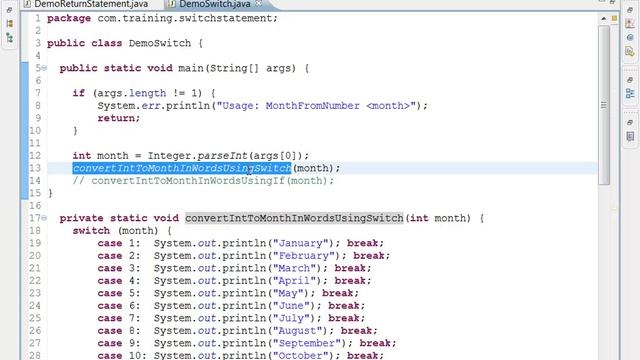Click the yellow warning marker in overview ruler
Viewport: 640px width, 360px height.
(614, 18)
